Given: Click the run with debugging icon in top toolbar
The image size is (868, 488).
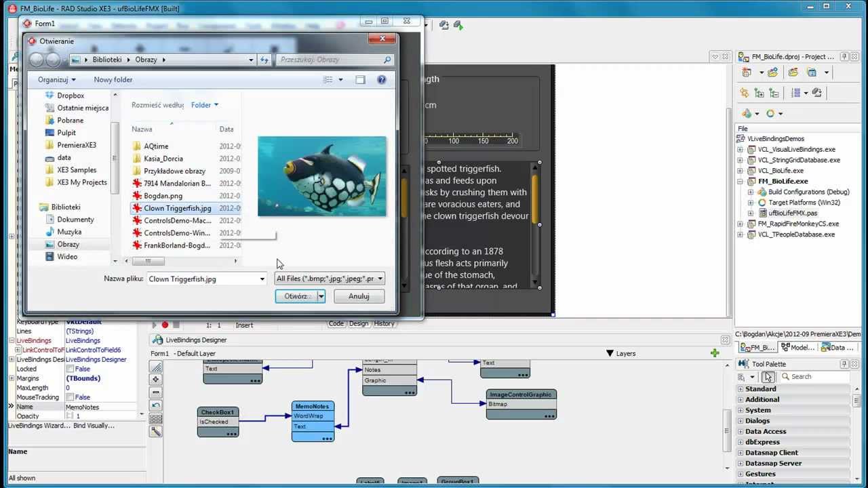Looking at the screenshot, I should coord(458,25).
